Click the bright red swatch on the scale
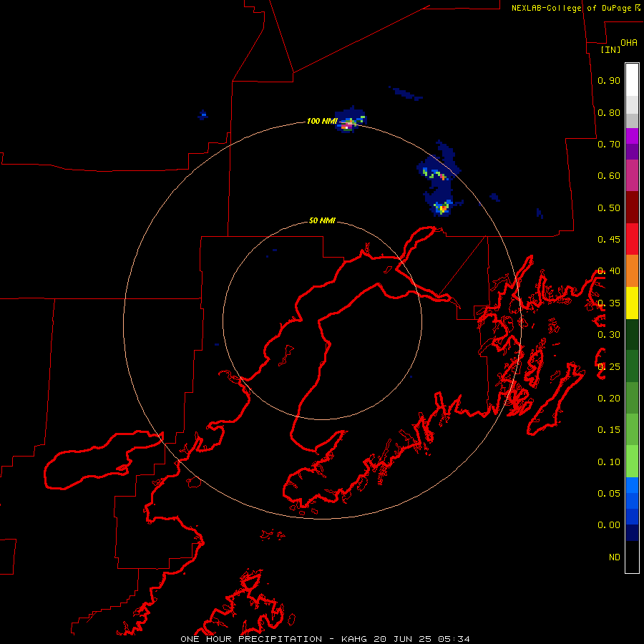 tap(632, 239)
